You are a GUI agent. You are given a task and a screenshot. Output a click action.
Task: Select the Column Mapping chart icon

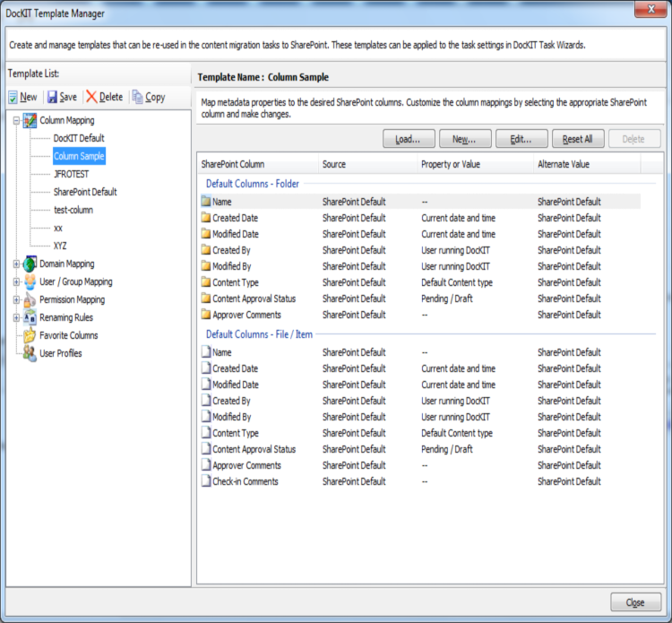[x=30, y=120]
